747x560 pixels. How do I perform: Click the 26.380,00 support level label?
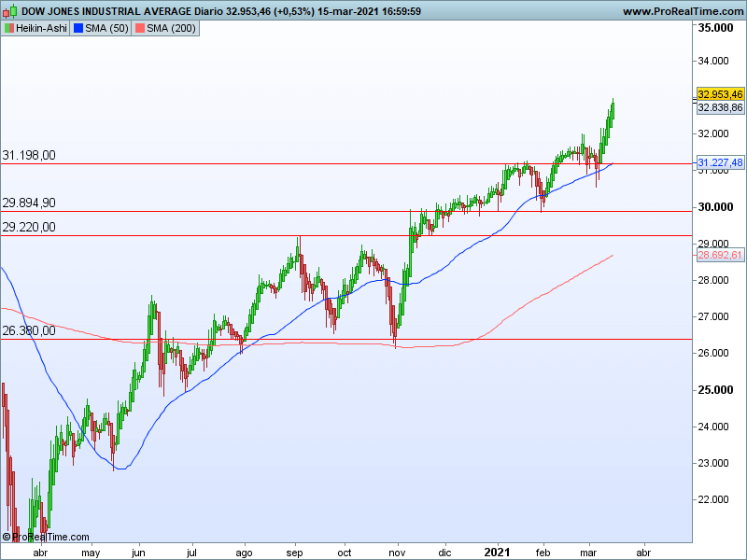[x=29, y=330]
